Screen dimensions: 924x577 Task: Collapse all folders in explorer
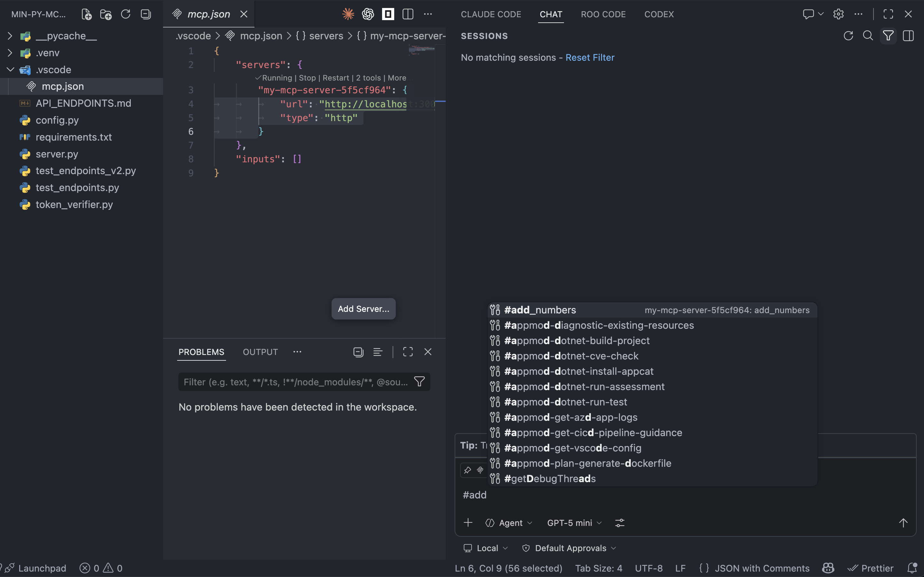(146, 14)
